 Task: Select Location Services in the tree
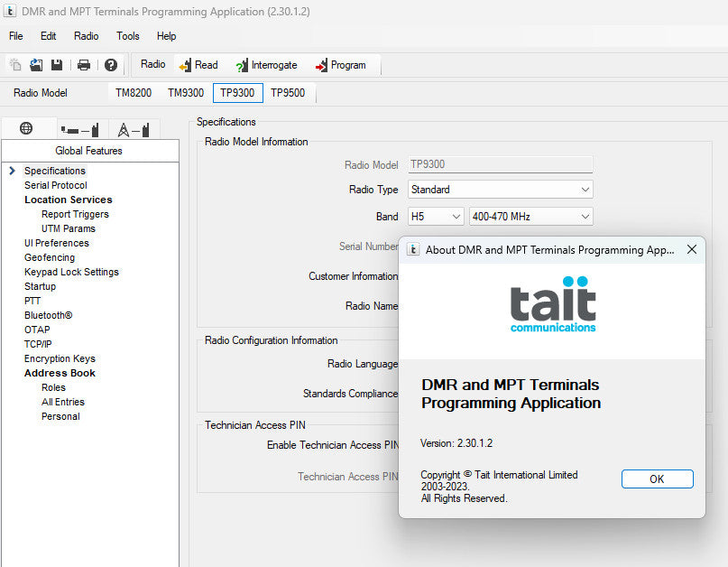(x=69, y=200)
